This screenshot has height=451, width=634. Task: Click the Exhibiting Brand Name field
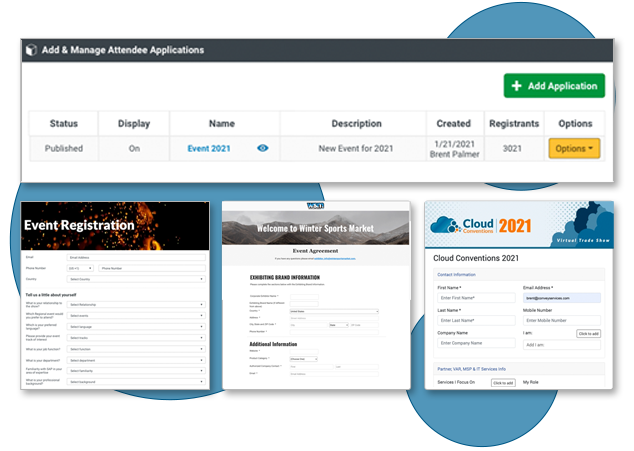[x=304, y=304]
